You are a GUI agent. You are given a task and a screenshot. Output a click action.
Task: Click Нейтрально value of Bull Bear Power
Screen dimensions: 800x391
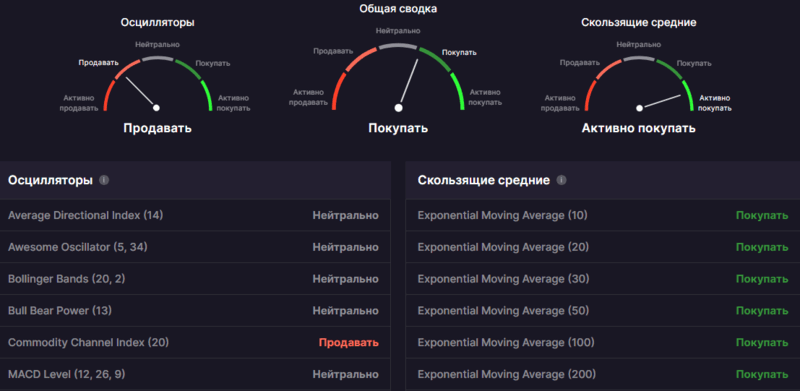pos(345,310)
